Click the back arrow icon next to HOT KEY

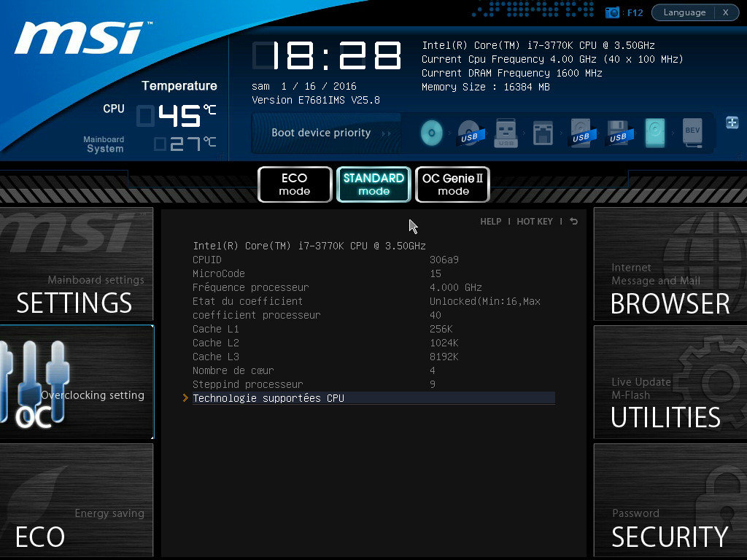pyautogui.click(x=573, y=222)
